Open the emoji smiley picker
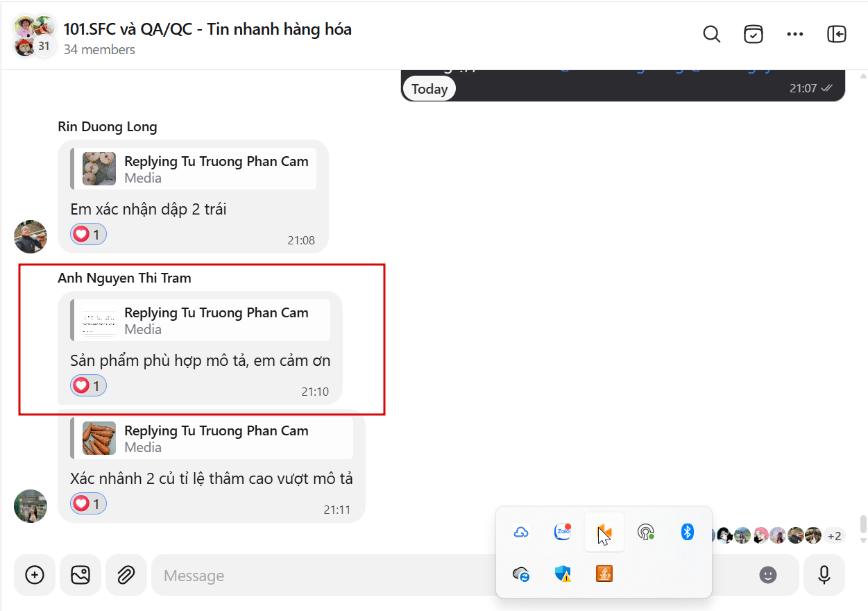868x611 pixels. pos(767,575)
